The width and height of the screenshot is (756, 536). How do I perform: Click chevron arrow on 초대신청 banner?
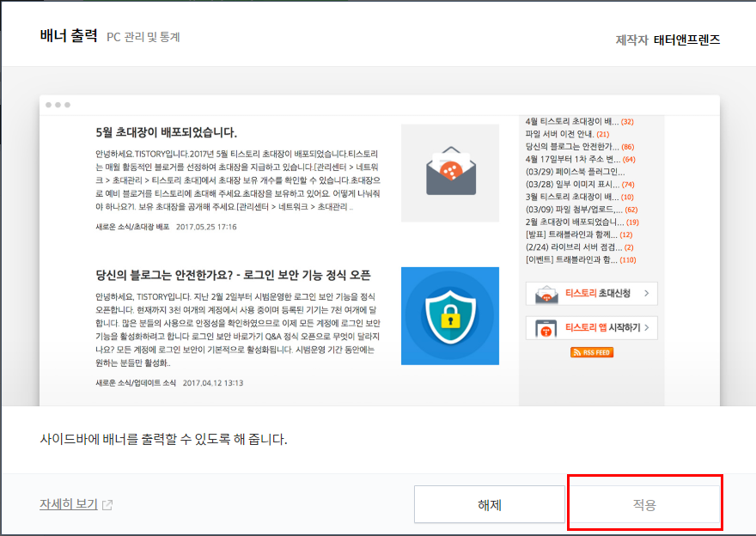coord(647,293)
